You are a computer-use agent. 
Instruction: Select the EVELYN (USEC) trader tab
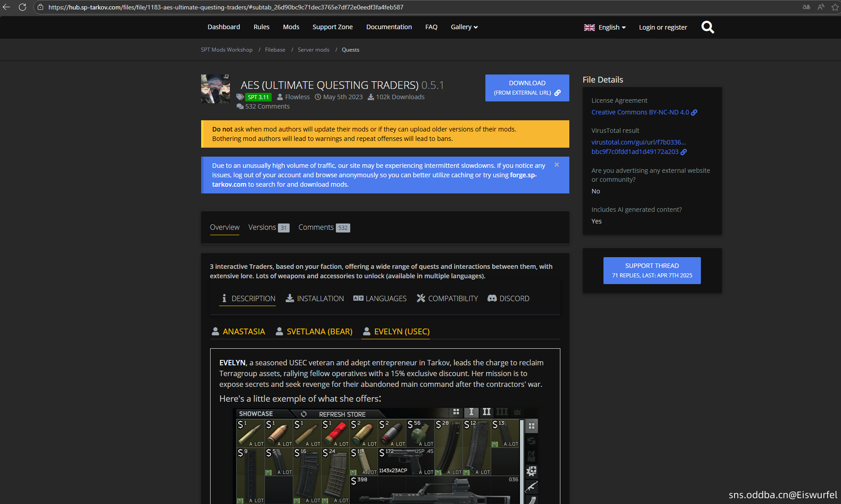pyautogui.click(x=396, y=332)
